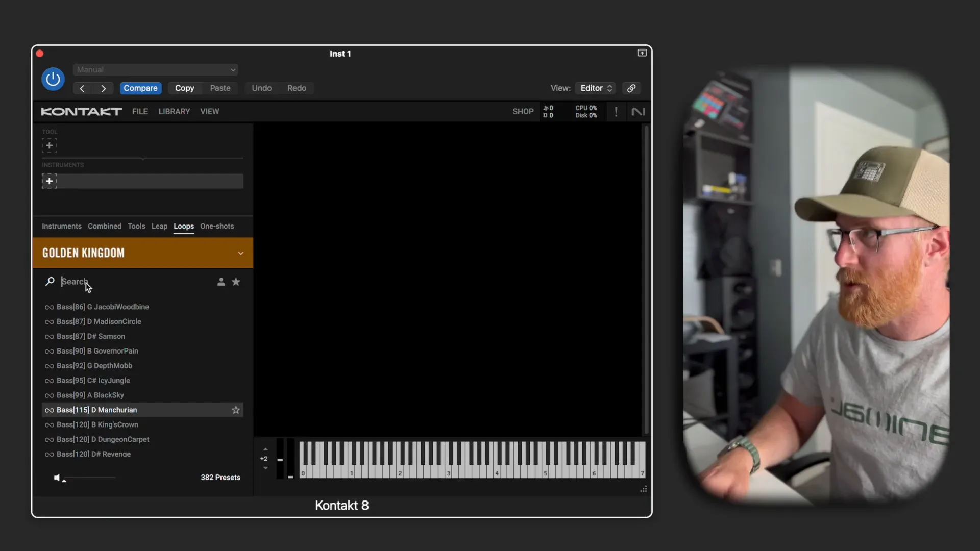Click into the Search field
Image resolution: width=980 pixels, height=551 pixels.
[135, 282]
